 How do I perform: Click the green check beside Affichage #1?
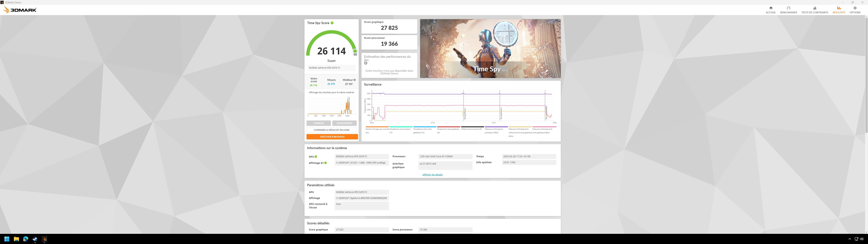point(325,163)
